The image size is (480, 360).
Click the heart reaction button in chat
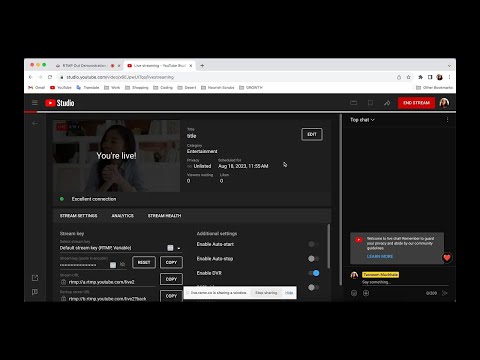tap(447, 258)
